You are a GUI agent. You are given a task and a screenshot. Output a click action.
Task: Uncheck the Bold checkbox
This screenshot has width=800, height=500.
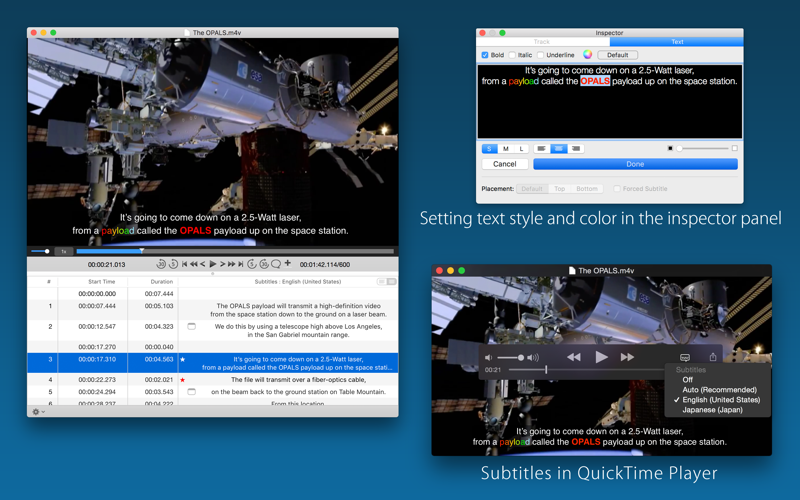pos(485,55)
